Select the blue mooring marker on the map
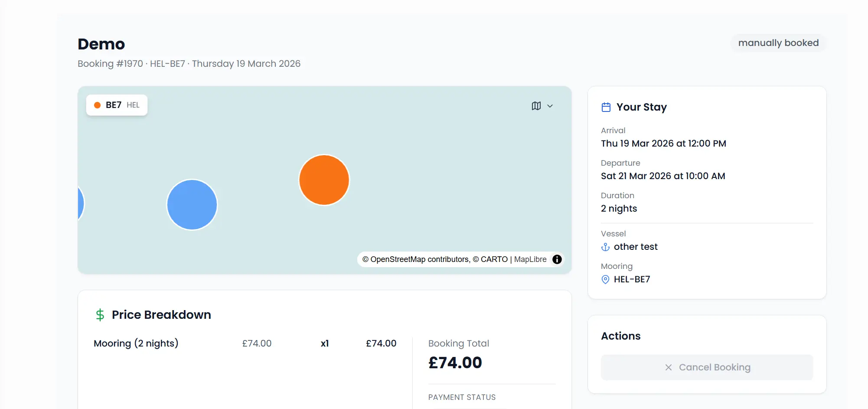 tap(192, 204)
